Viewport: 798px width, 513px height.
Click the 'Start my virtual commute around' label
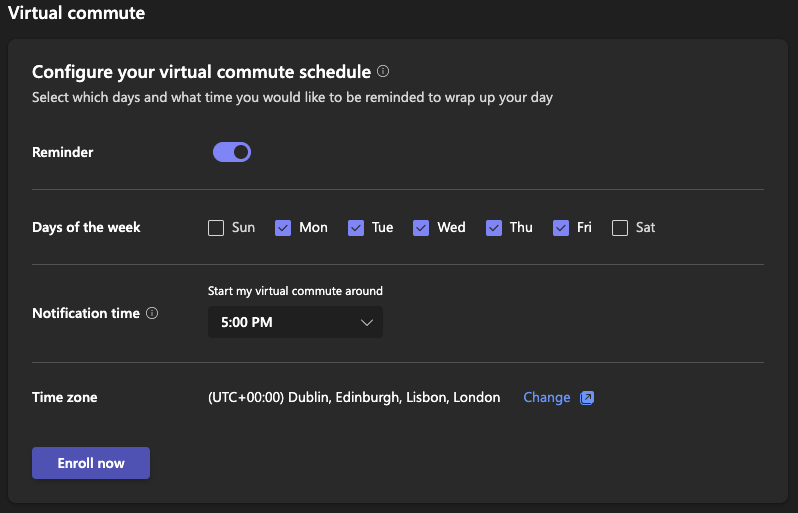pyautogui.click(x=295, y=291)
